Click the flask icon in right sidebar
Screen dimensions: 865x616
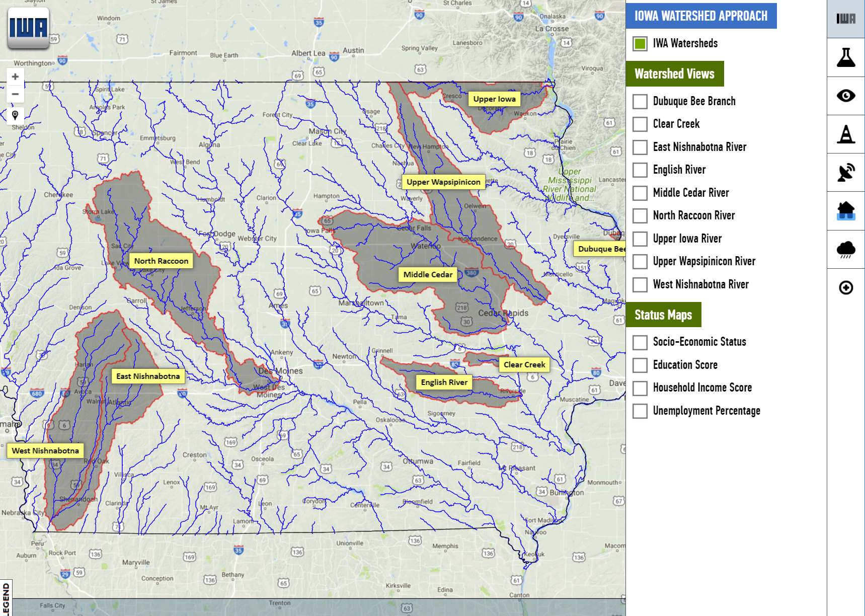pos(846,57)
